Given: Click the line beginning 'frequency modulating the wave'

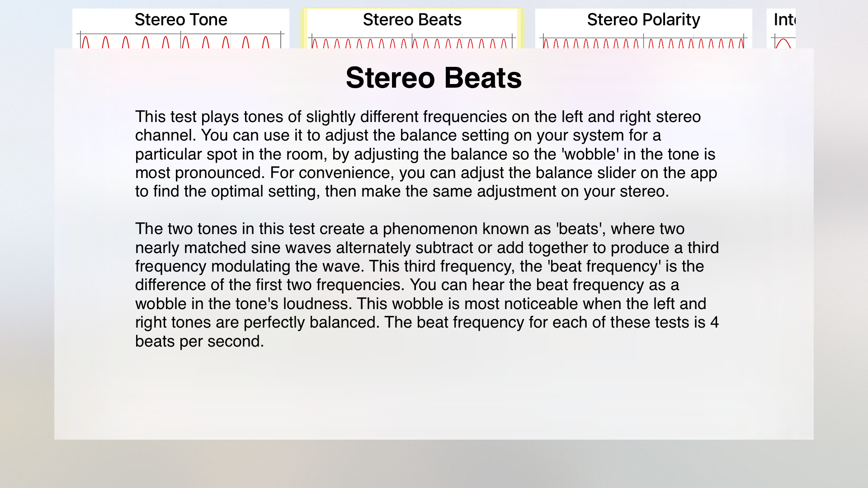Looking at the screenshot, I should (419, 266).
